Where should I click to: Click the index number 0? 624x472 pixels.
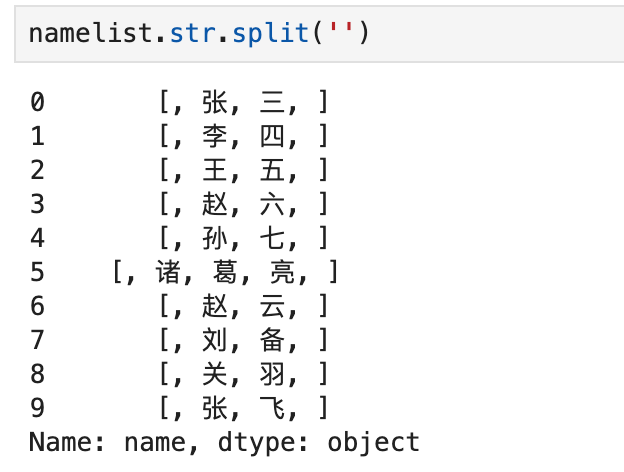(37, 102)
